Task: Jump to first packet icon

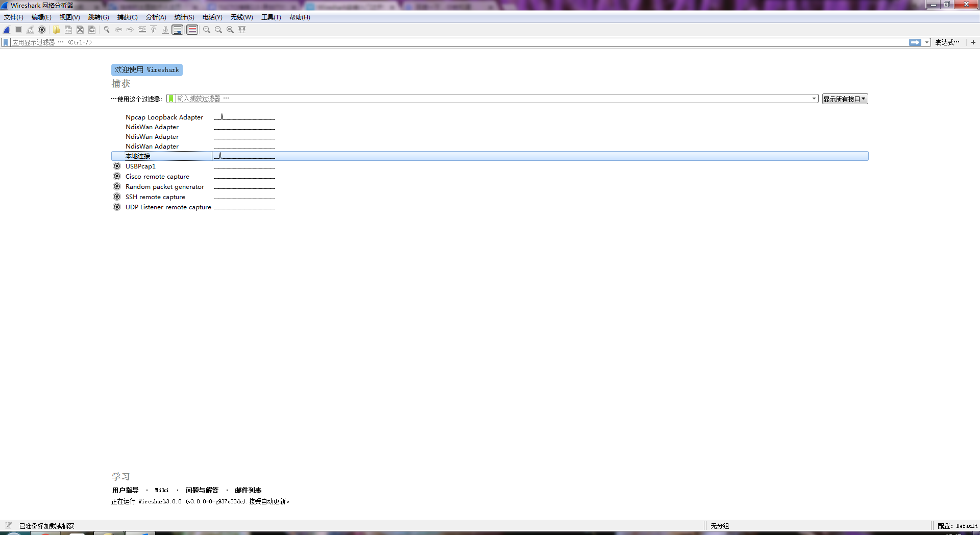Action: click(x=154, y=30)
